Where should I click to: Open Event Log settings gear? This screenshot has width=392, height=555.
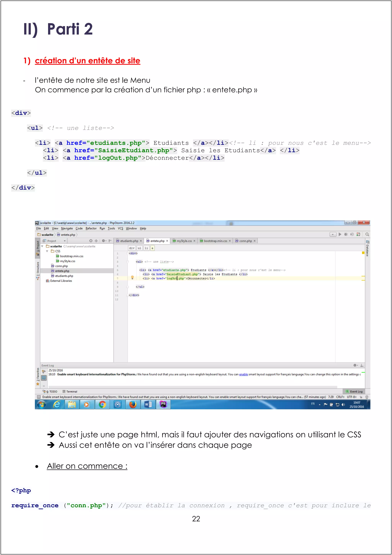[356, 365]
